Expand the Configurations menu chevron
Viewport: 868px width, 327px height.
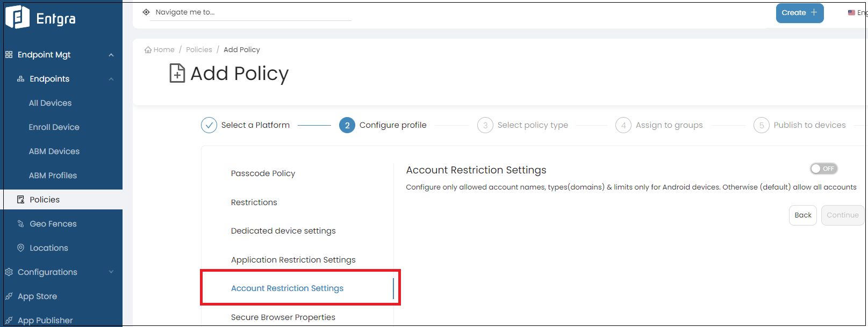(111, 272)
